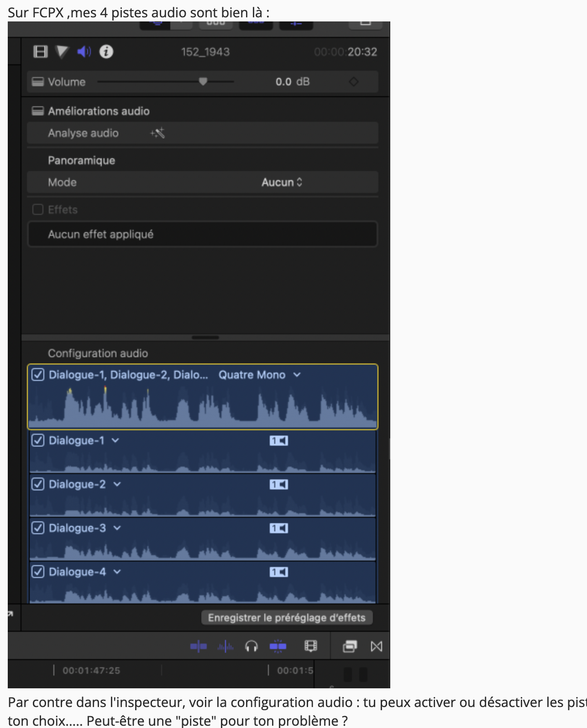Image resolution: width=587 pixels, height=728 pixels.
Task: Click the Améliorations audio heading
Action: tap(99, 111)
